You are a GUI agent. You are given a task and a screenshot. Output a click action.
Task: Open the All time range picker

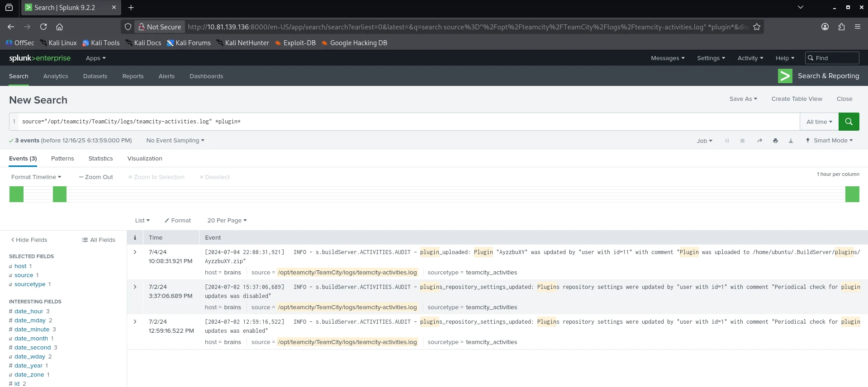tap(819, 122)
